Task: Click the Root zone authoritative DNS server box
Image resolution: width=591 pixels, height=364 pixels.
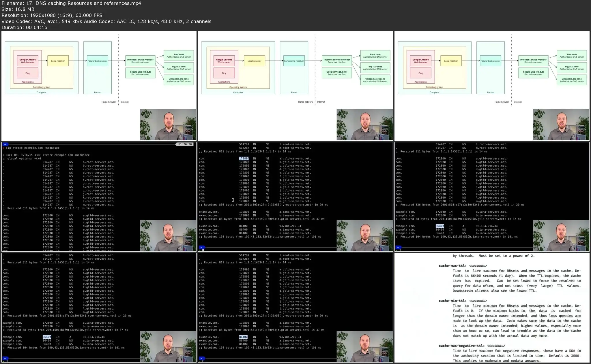Action: 178,55
